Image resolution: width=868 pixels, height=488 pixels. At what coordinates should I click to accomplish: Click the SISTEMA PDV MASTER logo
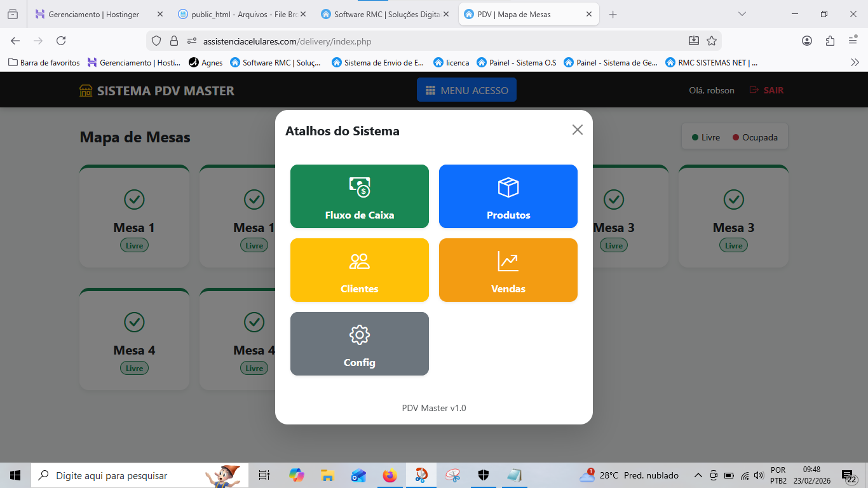click(x=157, y=91)
